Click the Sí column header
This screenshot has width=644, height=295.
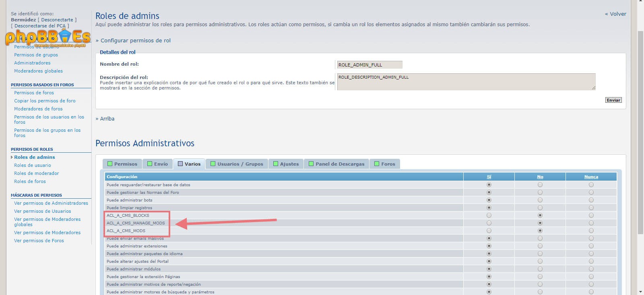(489, 177)
